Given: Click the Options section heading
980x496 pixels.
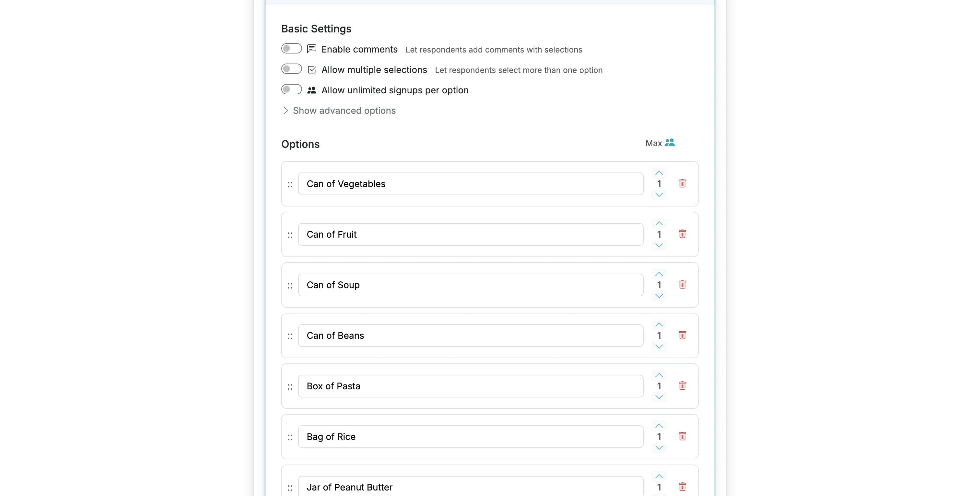Looking at the screenshot, I should pos(300,144).
